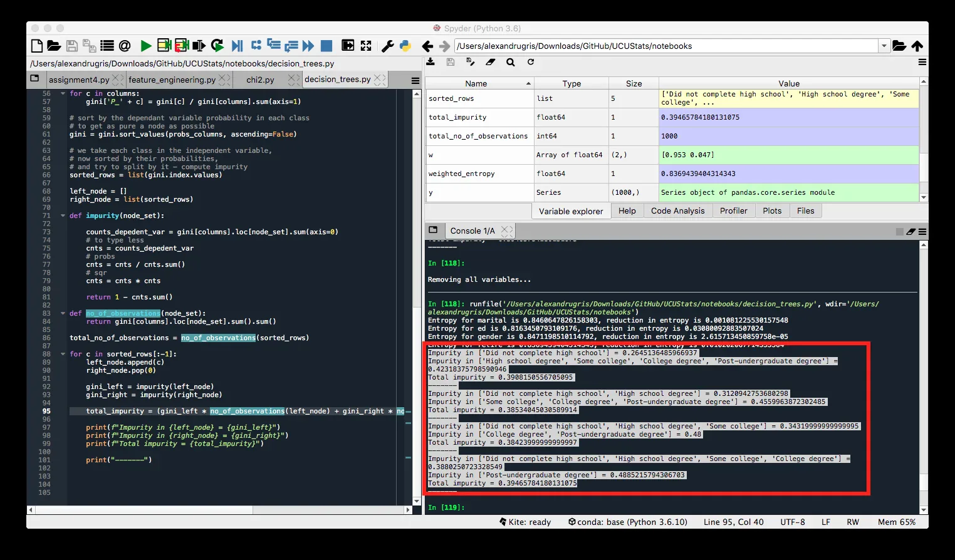Click the working directory path field
The height and width of the screenshot is (560, 955).
(x=667, y=46)
